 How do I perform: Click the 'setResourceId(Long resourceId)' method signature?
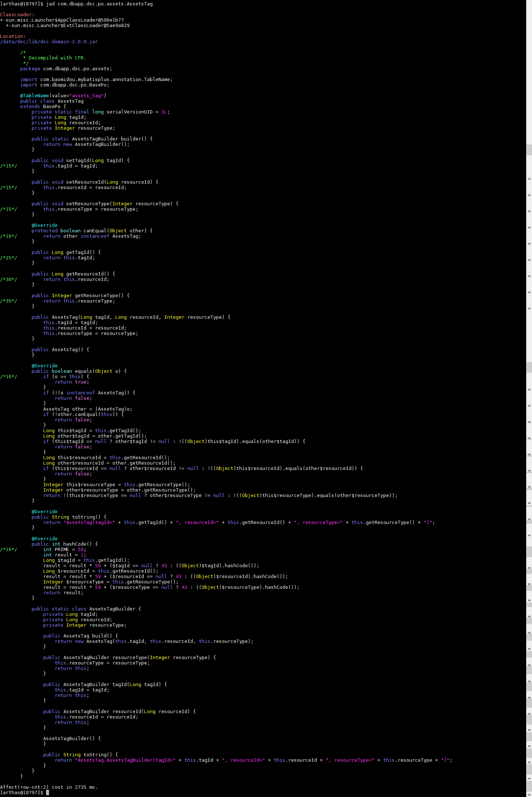[x=95, y=182]
